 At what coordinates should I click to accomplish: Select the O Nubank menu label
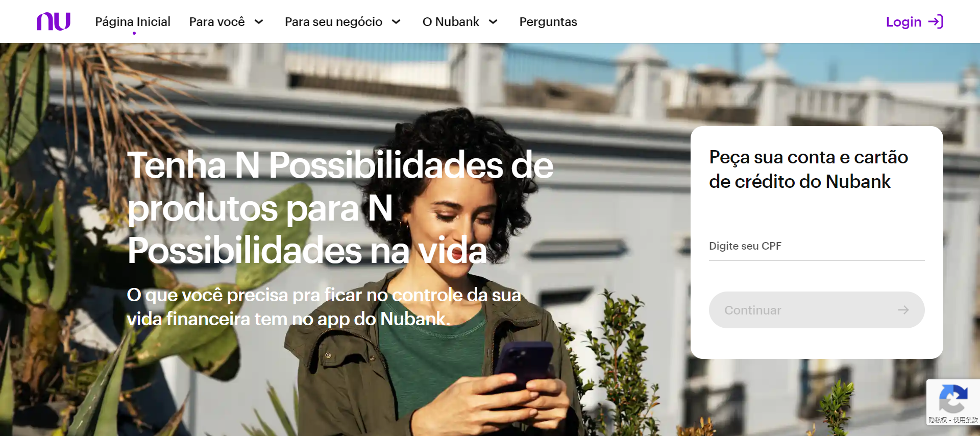click(451, 22)
